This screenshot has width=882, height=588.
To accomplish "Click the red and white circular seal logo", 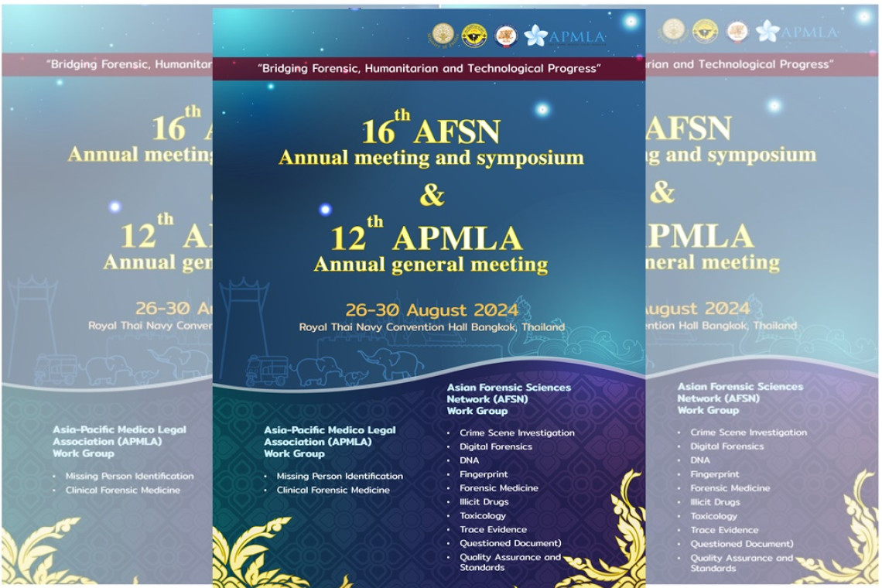I will click(506, 35).
